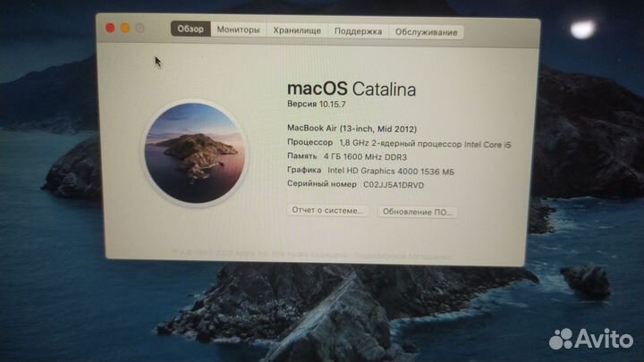Minimize the window with yellow button
The width and height of the screenshot is (644, 362).
pos(125,28)
